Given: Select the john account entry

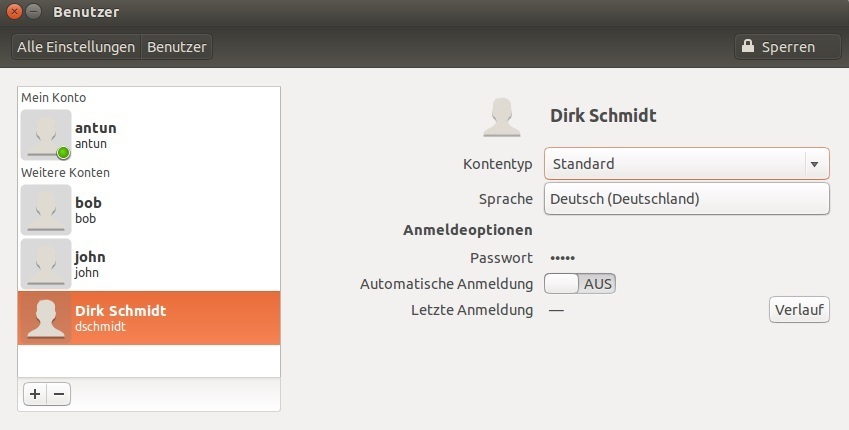Looking at the screenshot, I should pos(149,264).
